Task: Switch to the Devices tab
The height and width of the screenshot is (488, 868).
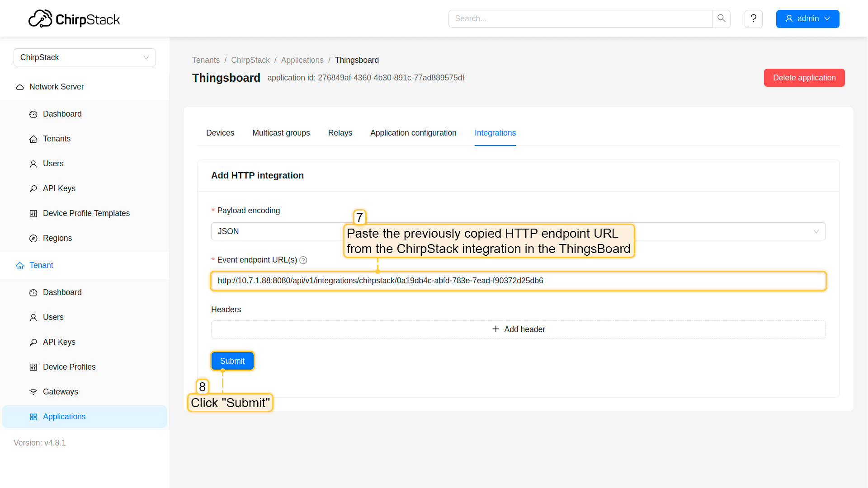Action: 220,133
